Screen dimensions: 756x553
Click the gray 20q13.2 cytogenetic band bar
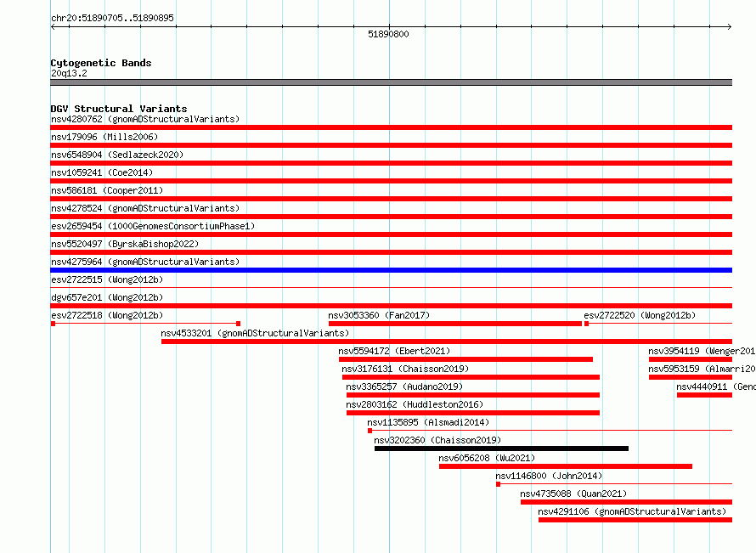coord(391,82)
